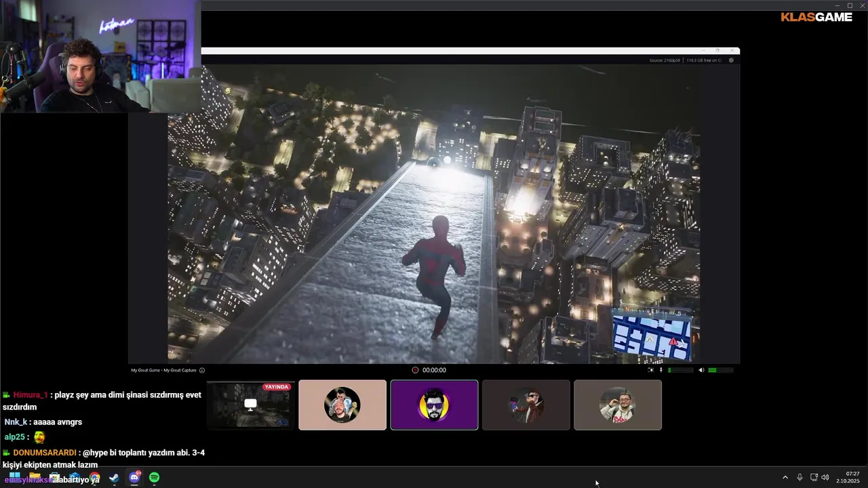Select the participant tile with glasses and hoodie
This screenshot has width=868, height=488.
(x=618, y=405)
